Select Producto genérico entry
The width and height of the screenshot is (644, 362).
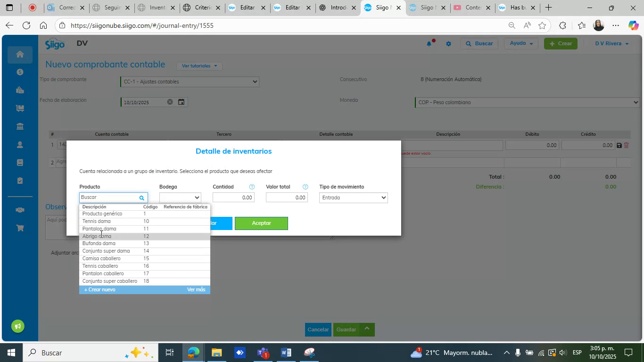145,214
